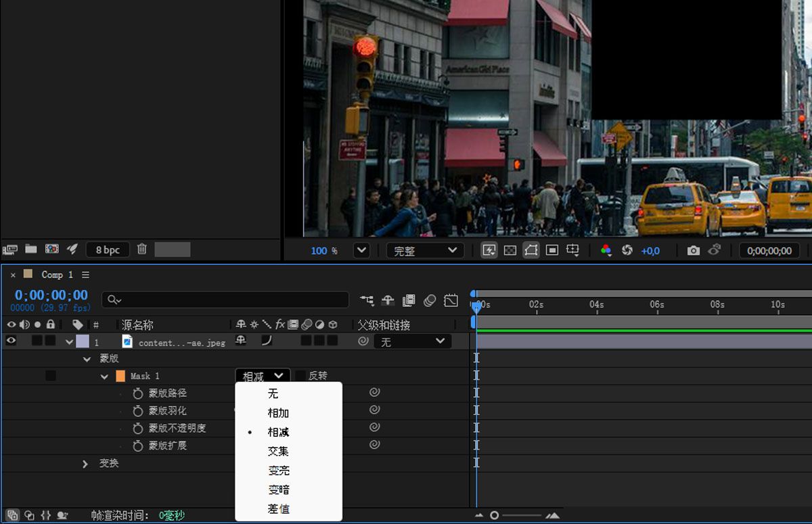Click the timeline zoom slider at bottom
This screenshot has height=524, width=812.
pyautogui.click(x=494, y=515)
